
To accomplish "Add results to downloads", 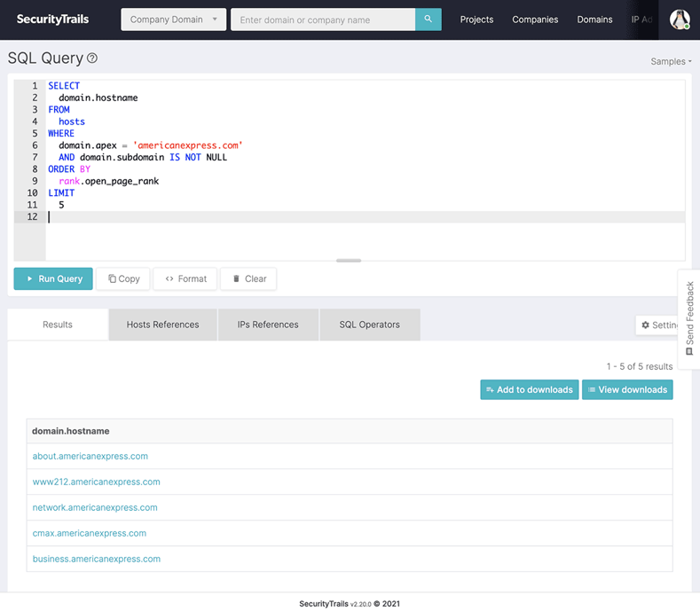I will (x=530, y=389).
